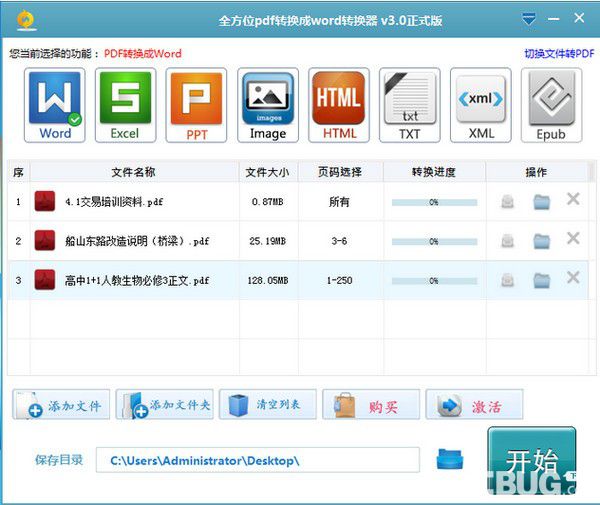
Task: Click the 购买 purchase button
Action: (x=371, y=404)
